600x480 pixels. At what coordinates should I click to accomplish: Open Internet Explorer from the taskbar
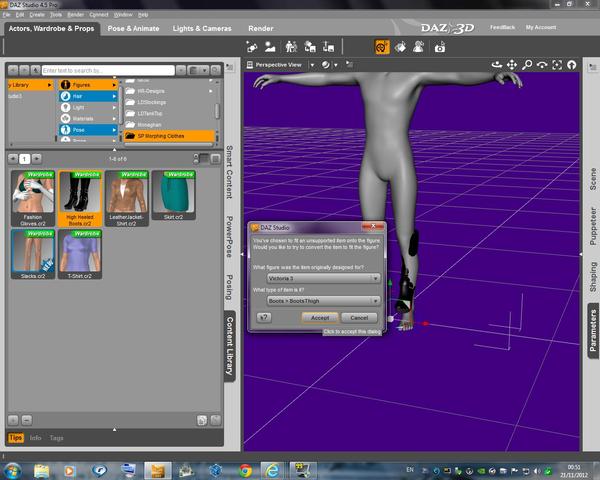[x=272, y=470]
